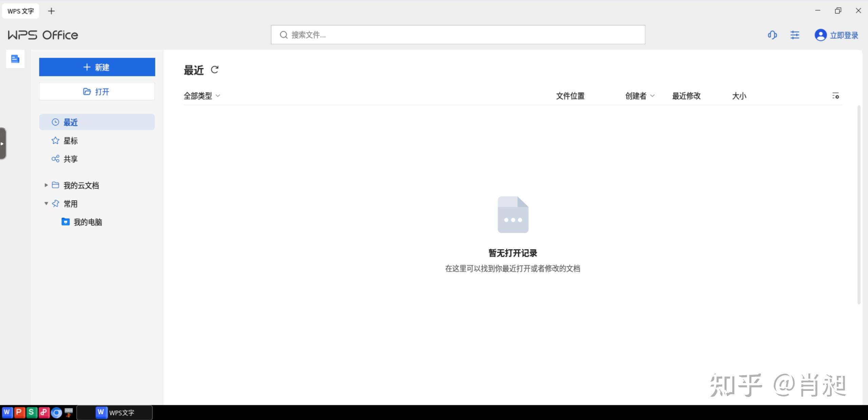The image size is (868, 420).
Task: Open the settings sliders icon
Action: pyautogui.click(x=795, y=35)
